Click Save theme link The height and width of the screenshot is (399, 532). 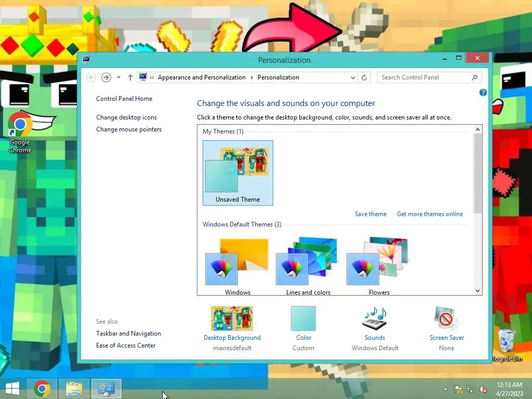click(370, 214)
